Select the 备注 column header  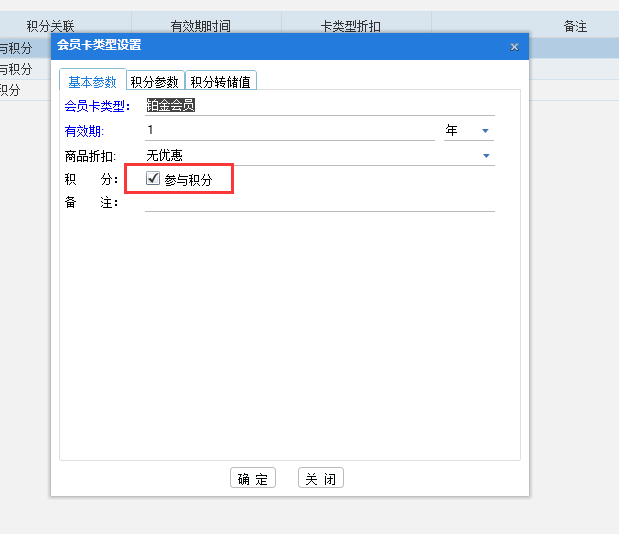[x=575, y=26]
